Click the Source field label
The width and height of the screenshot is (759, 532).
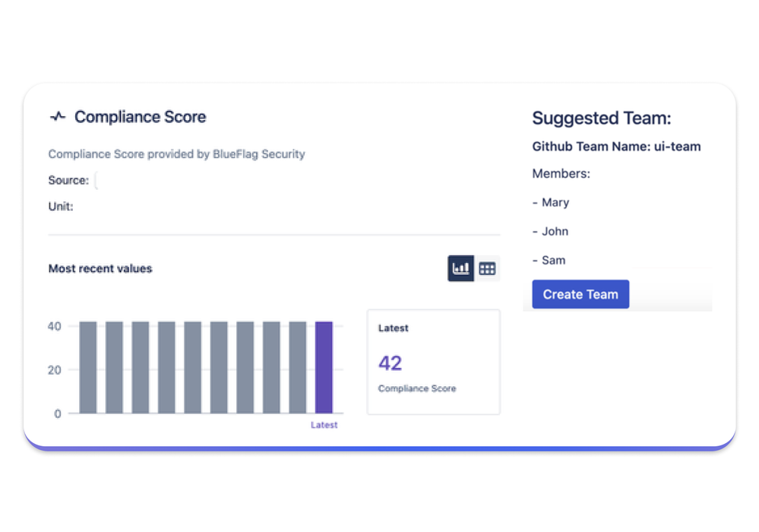point(68,181)
